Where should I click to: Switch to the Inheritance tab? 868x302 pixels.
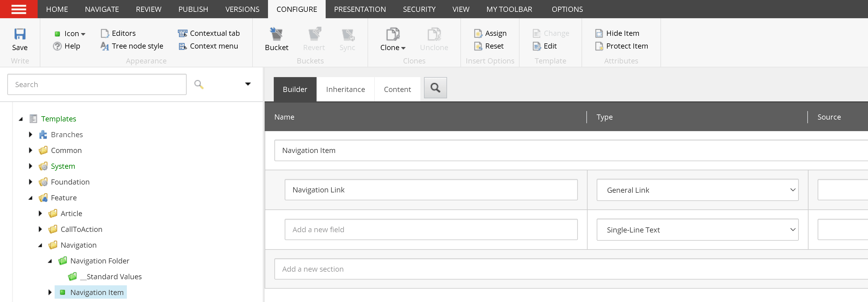(x=345, y=89)
